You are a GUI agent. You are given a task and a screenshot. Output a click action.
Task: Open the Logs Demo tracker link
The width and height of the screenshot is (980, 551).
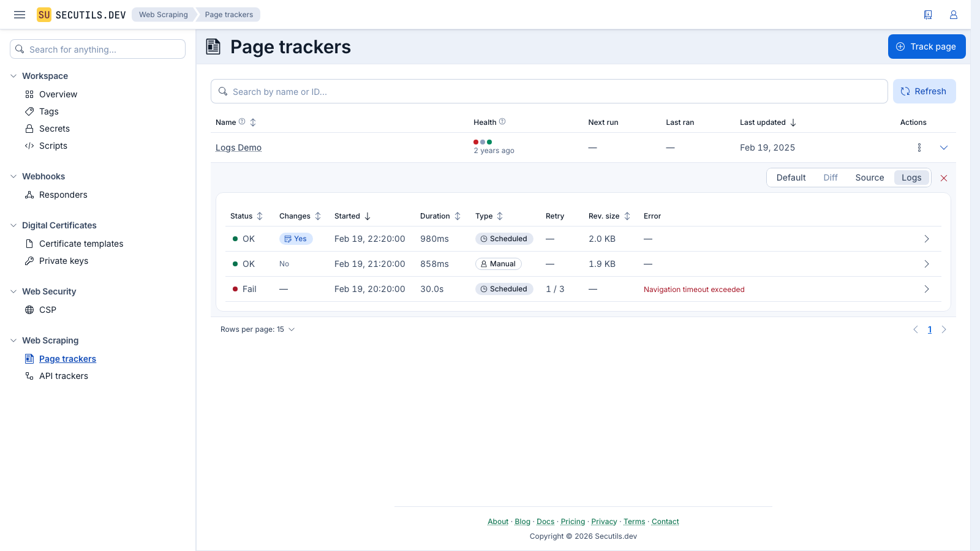(238, 148)
